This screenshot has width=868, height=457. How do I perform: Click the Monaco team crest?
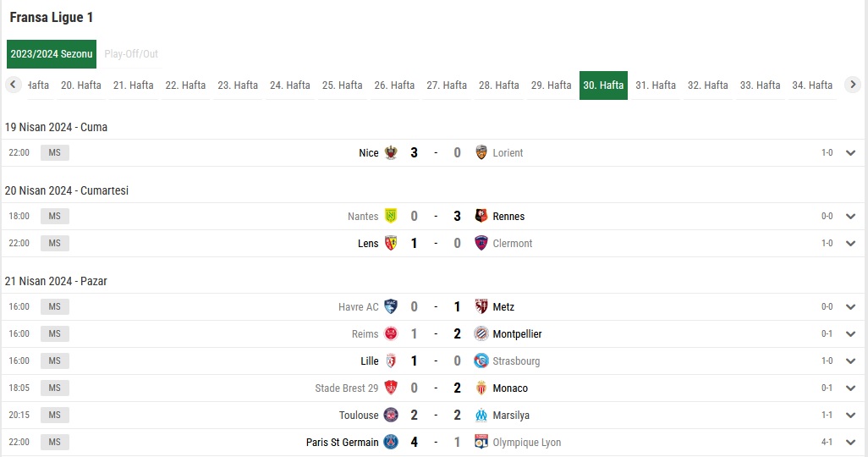481,388
